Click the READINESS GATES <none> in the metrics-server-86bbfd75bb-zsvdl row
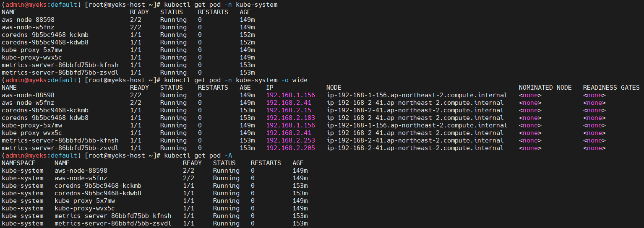 coord(594,148)
